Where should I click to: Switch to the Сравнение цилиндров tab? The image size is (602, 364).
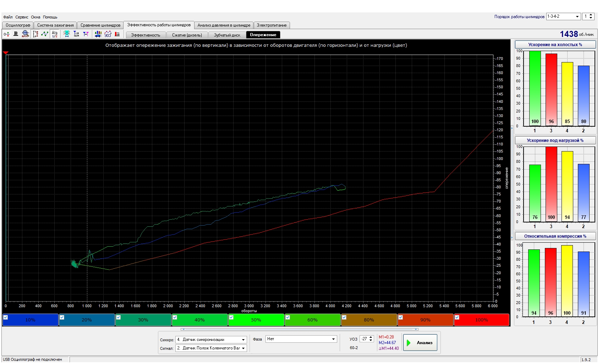(x=100, y=25)
